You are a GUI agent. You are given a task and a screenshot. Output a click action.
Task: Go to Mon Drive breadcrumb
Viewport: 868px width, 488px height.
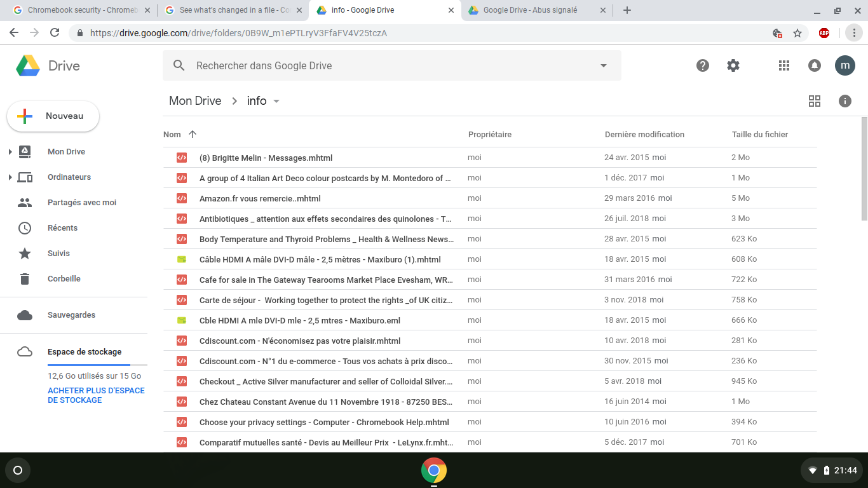(195, 101)
